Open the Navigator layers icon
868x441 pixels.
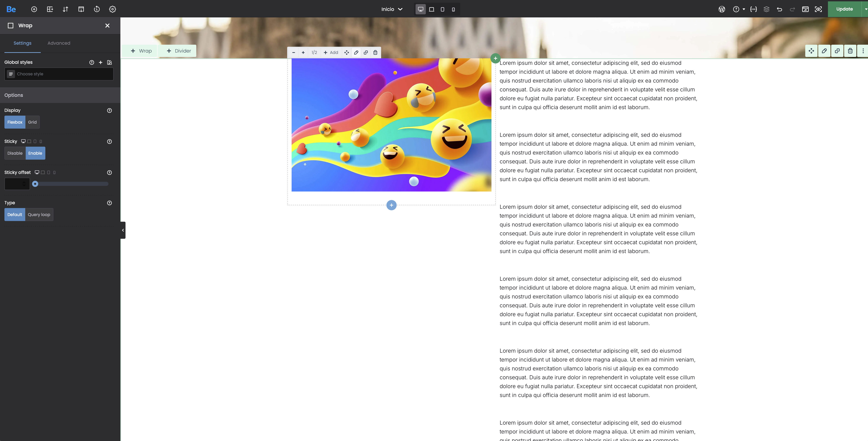point(766,9)
